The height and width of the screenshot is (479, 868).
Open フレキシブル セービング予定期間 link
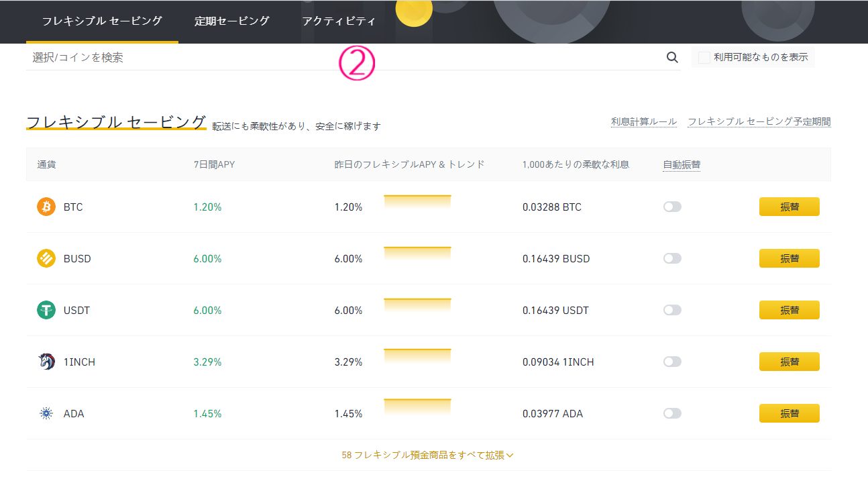coord(759,121)
